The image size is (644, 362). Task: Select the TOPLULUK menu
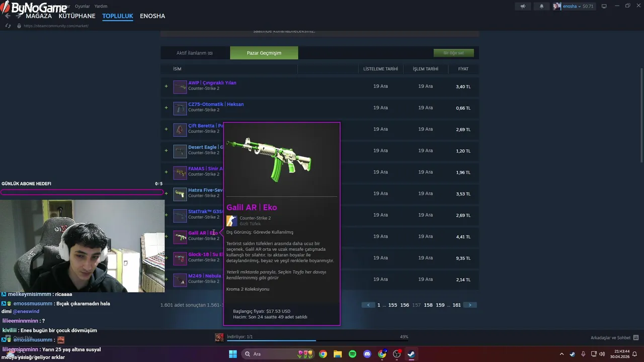(118, 16)
